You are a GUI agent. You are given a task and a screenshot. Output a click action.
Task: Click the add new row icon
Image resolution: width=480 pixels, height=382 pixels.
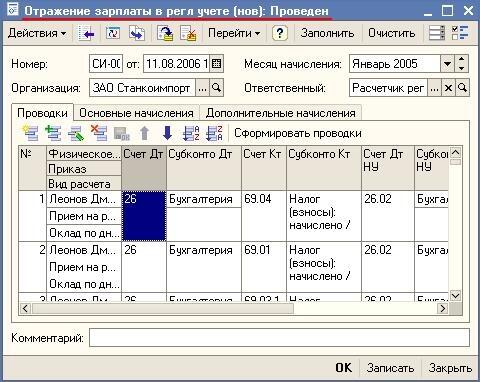(30, 133)
